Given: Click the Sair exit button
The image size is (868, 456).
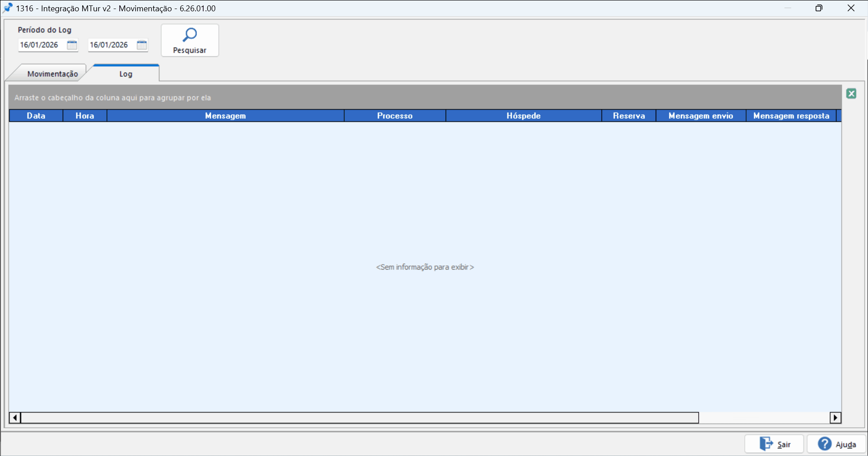Looking at the screenshot, I should [x=774, y=444].
